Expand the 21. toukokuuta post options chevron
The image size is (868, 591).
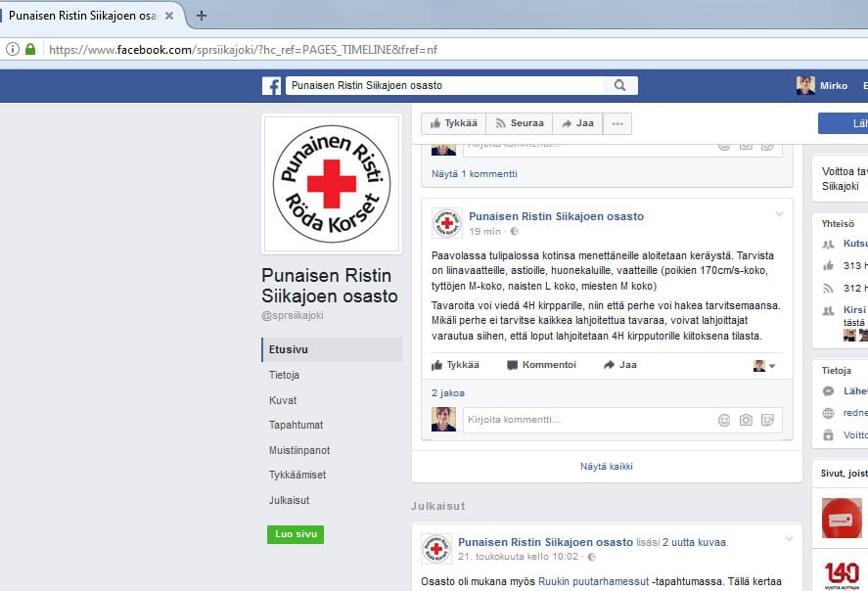790,538
